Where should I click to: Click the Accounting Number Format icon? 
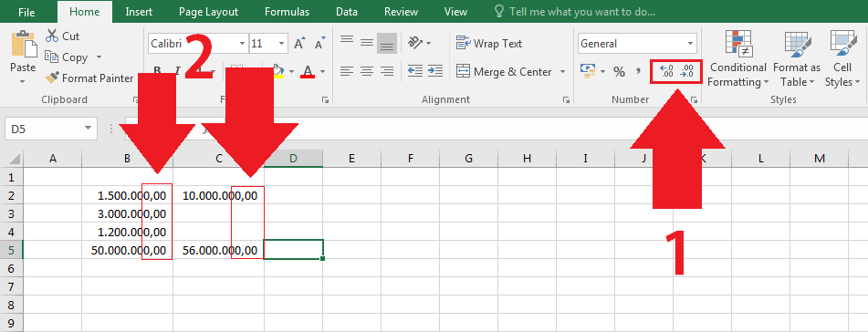pos(587,71)
